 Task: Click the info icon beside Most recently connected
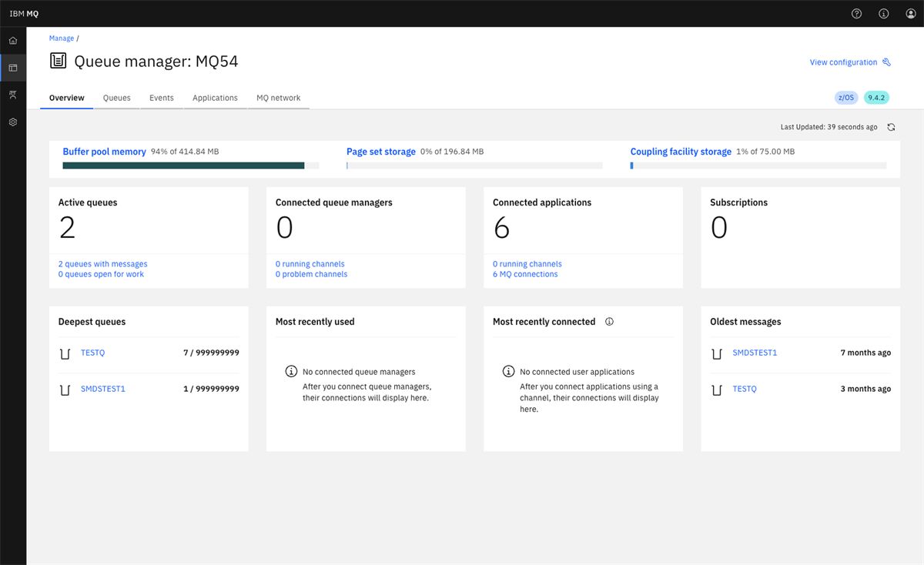pyautogui.click(x=609, y=322)
